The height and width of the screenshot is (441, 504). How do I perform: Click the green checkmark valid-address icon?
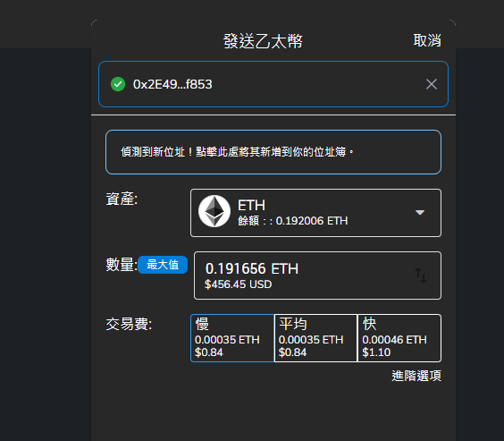coord(118,84)
